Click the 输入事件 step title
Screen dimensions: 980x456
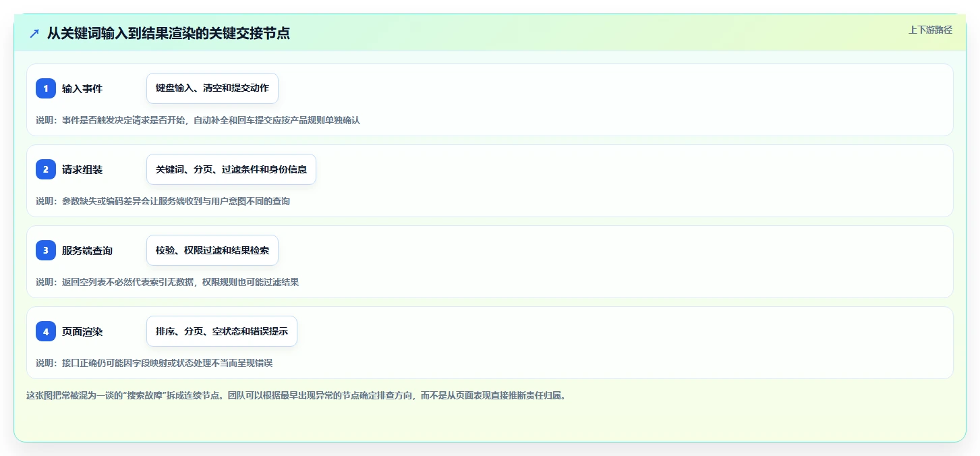pos(82,88)
